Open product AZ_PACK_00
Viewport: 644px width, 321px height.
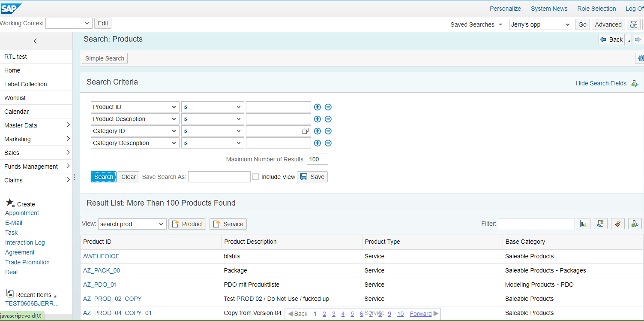[x=102, y=270]
